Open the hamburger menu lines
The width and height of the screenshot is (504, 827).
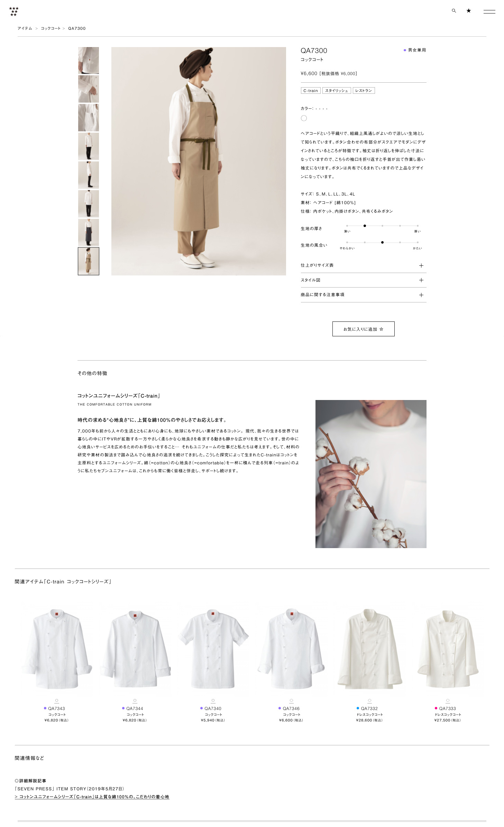pos(489,12)
